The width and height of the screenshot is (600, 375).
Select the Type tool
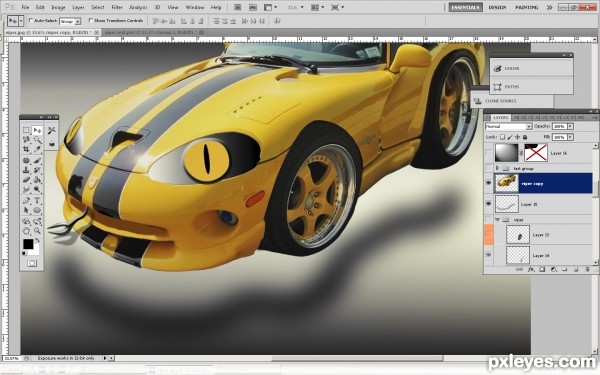[x=37, y=200]
